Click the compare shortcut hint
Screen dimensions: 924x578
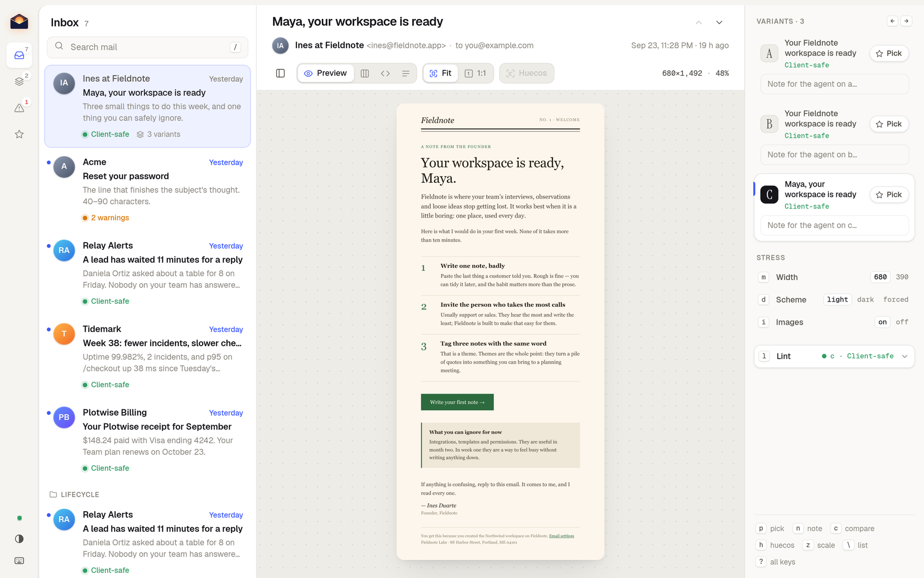pos(853,529)
